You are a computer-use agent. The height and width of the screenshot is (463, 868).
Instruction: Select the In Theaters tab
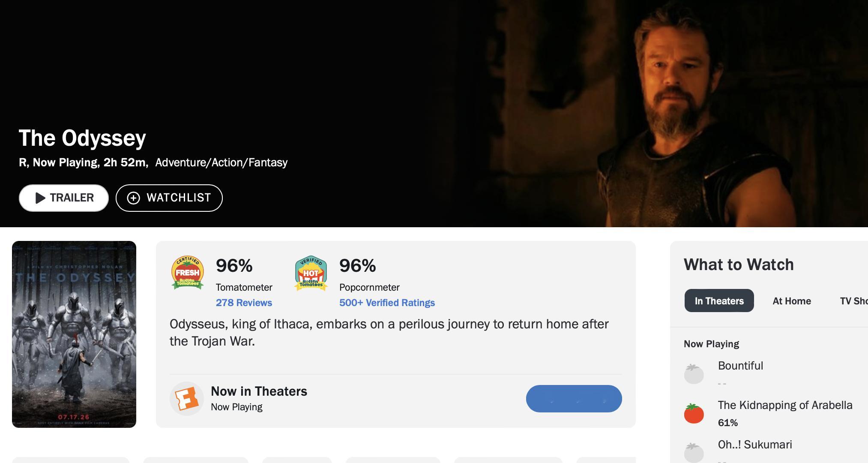(x=719, y=301)
